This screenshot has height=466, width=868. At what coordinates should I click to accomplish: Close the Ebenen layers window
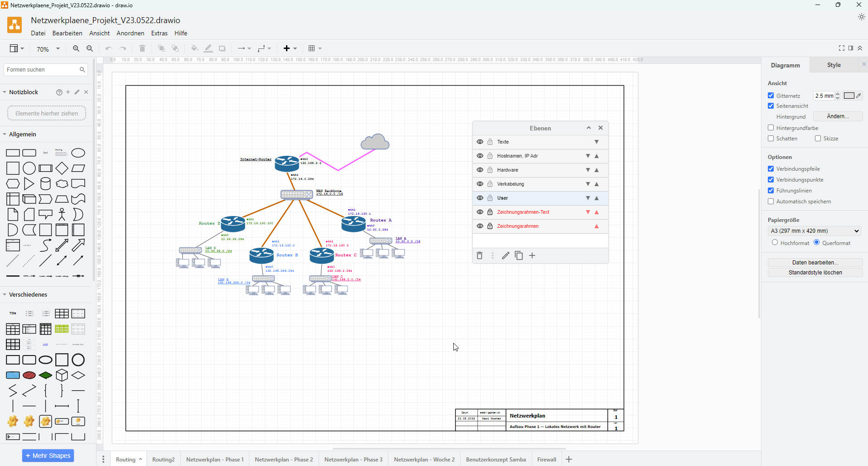(x=601, y=128)
